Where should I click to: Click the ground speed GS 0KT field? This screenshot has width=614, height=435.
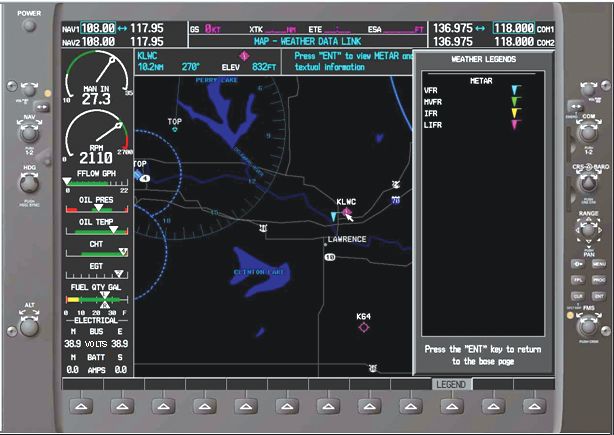(206, 29)
